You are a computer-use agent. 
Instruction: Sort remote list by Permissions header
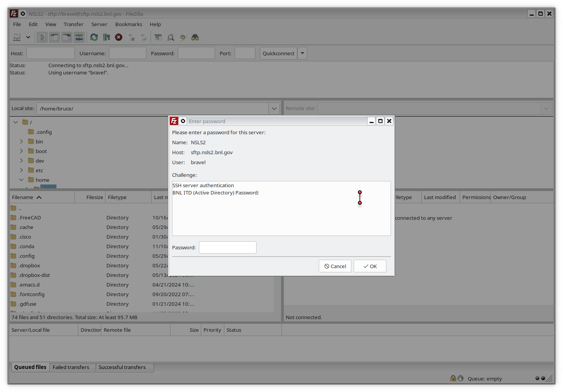coord(475,197)
